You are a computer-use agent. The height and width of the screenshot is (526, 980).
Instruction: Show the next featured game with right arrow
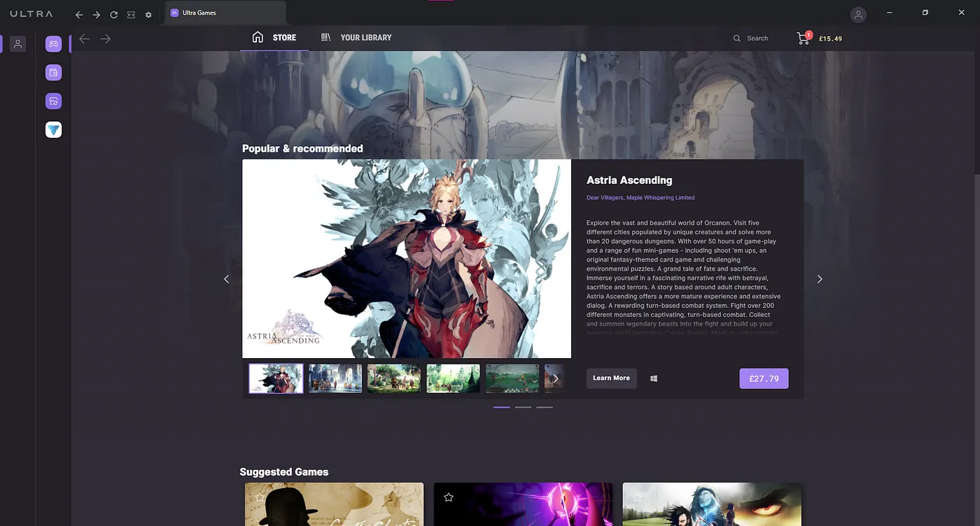[x=820, y=279]
